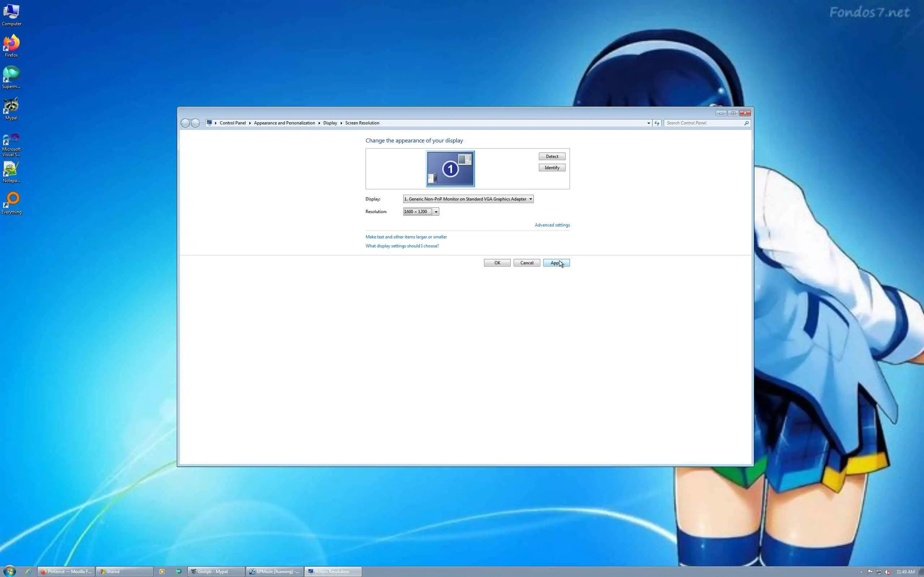924x577 pixels.
Task: Select the Mypal raccoon desktop icon
Action: pos(12,106)
